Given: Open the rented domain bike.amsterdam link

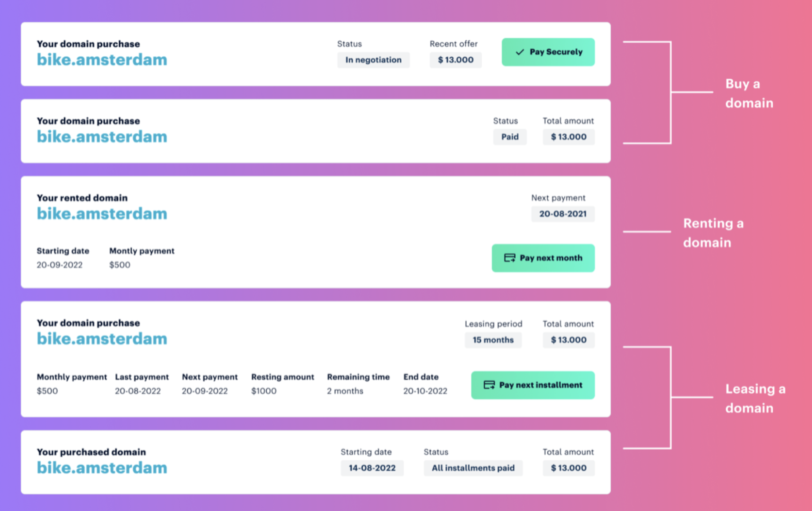Looking at the screenshot, I should pyautogui.click(x=102, y=214).
